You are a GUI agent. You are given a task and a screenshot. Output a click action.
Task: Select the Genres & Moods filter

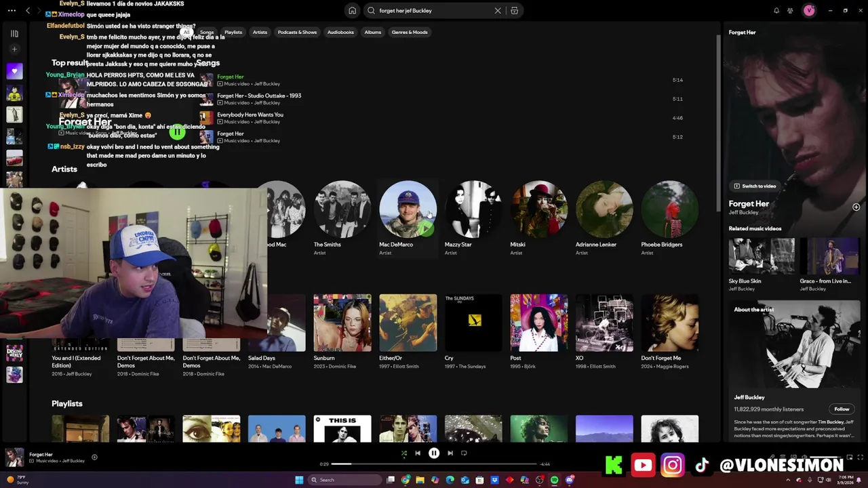(x=410, y=32)
